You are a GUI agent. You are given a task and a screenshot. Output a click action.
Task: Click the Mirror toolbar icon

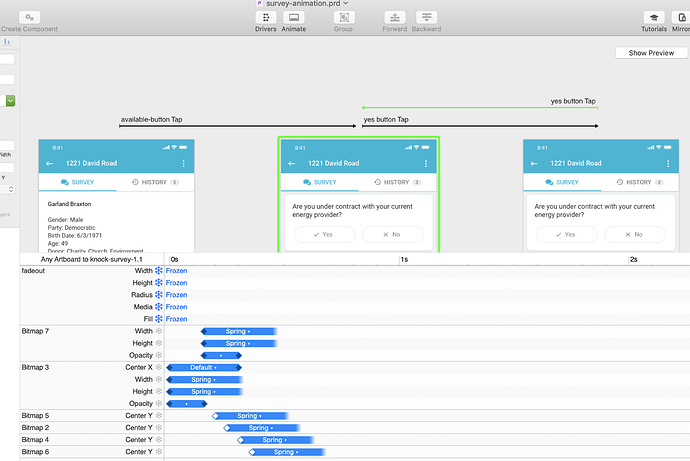tap(681, 18)
